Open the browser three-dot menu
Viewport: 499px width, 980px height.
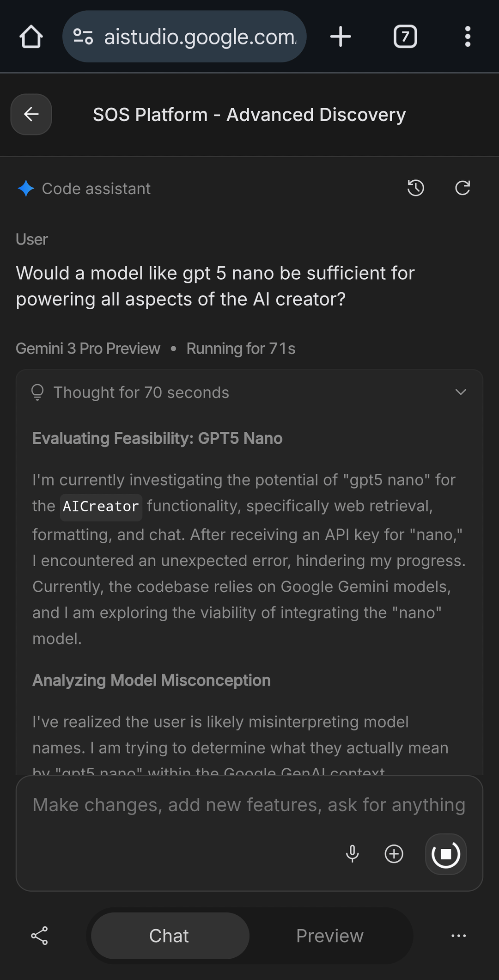click(x=468, y=37)
